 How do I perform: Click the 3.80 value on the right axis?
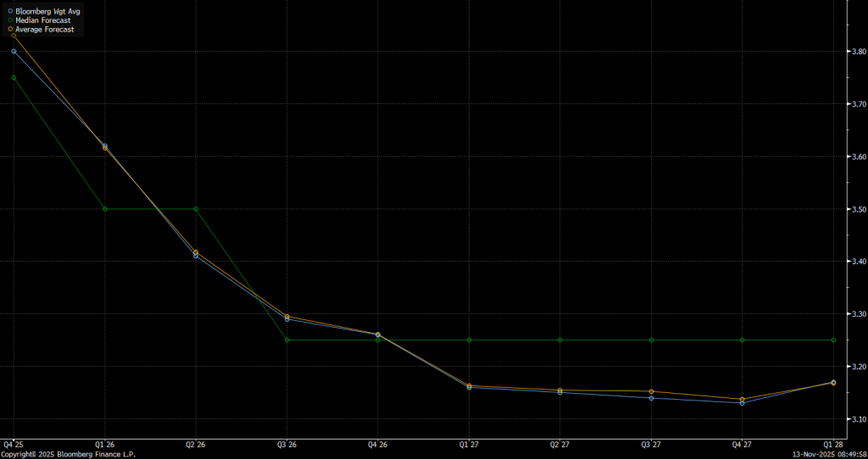(x=856, y=52)
